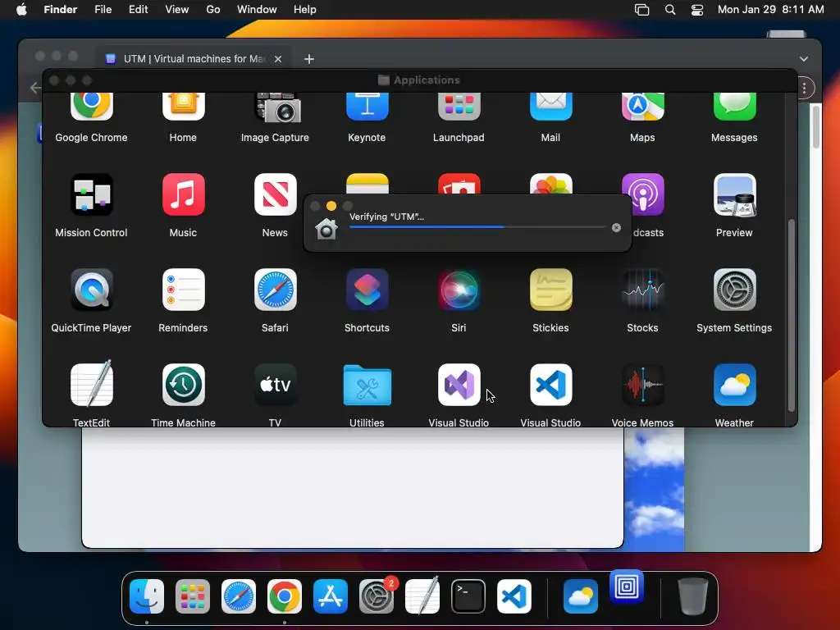This screenshot has height=630, width=840.
Task: Select the News app icon
Action: tap(276, 194)
